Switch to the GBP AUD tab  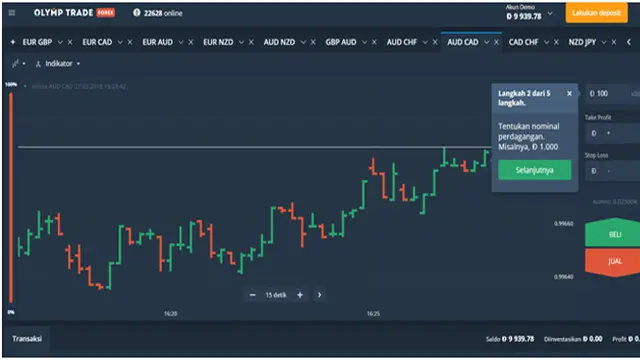(x=341, y=42)
